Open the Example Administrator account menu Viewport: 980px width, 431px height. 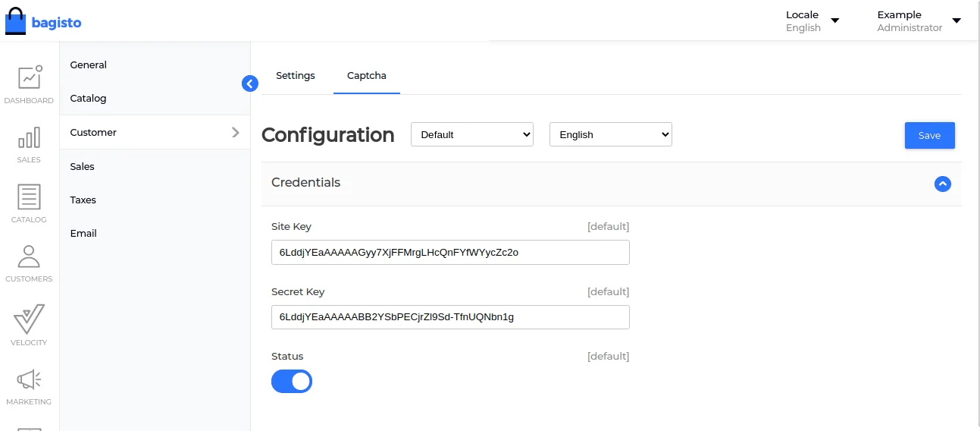click(x=919, y=21)
